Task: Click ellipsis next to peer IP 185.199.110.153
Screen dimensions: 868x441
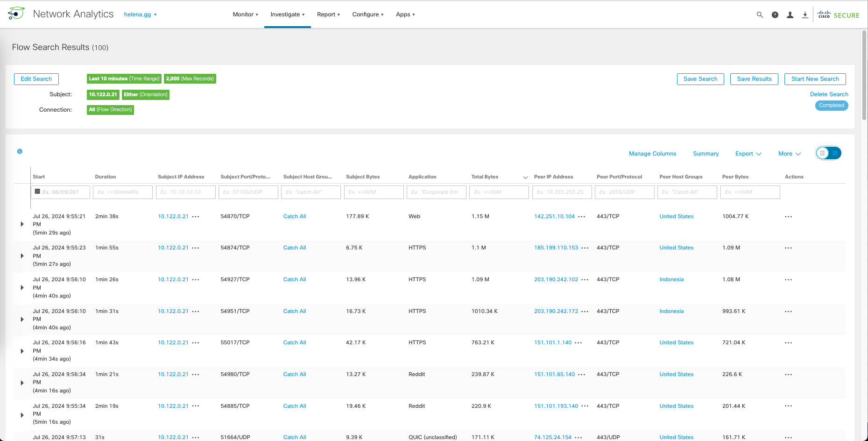Action: coord(585,248)
